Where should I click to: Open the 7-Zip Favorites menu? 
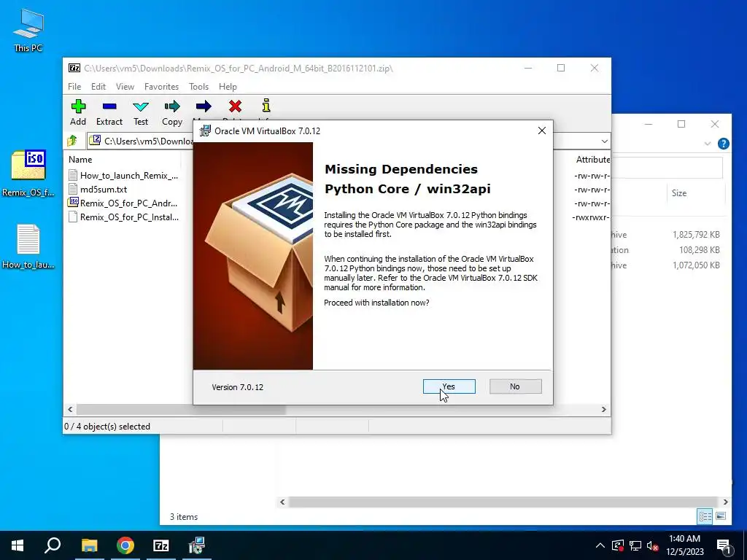coord(161,87)
